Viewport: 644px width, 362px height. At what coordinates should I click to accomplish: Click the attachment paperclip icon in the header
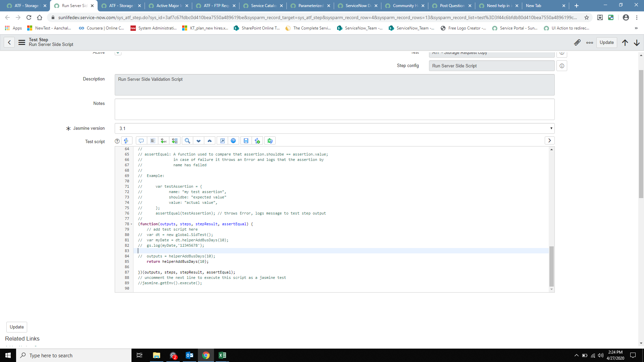pyautogui.click(x=577, y=43)
